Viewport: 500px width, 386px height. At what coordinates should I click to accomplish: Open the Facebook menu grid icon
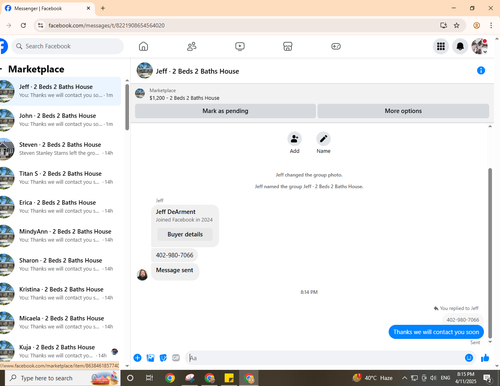441,46
